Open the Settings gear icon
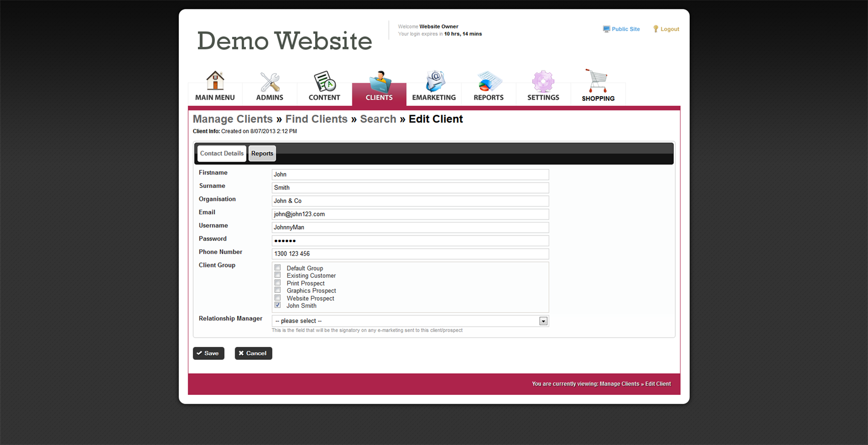This screenshot has width=868, height=445. coord(543,82)
